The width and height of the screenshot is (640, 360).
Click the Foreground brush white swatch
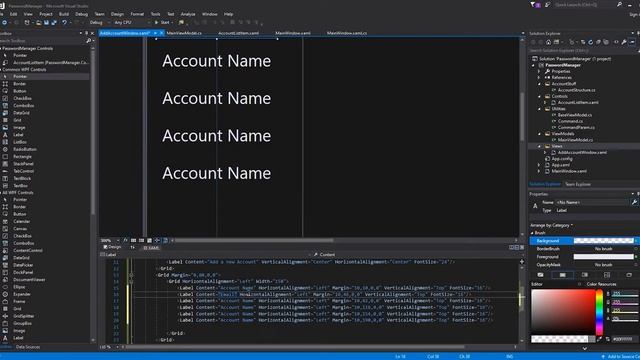point(604,257)
